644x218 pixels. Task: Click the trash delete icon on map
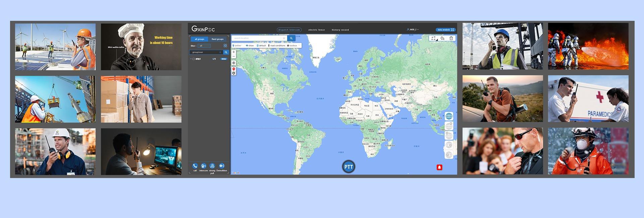click(x=451, y=38)
